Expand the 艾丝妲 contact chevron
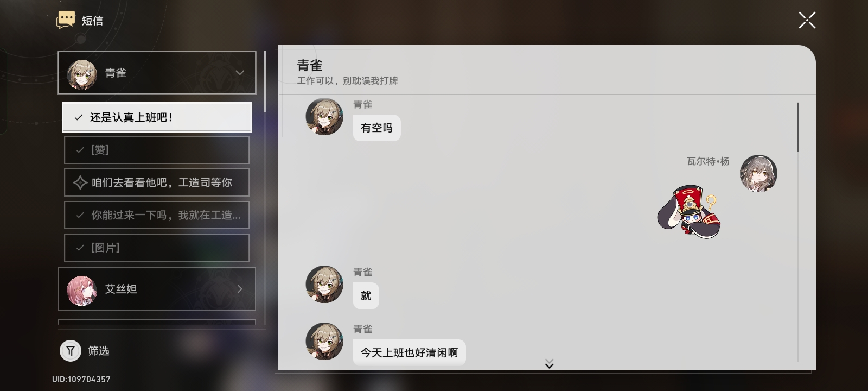The height and width of the screenshot is (391, 868). pyautogui.click(x=240, y=289)
